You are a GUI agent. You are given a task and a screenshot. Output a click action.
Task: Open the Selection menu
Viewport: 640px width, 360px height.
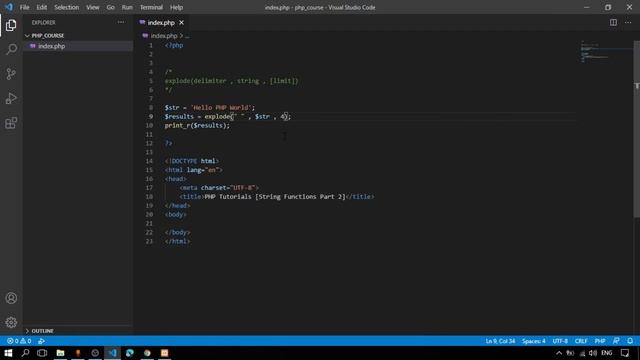[x=67, y=7]
